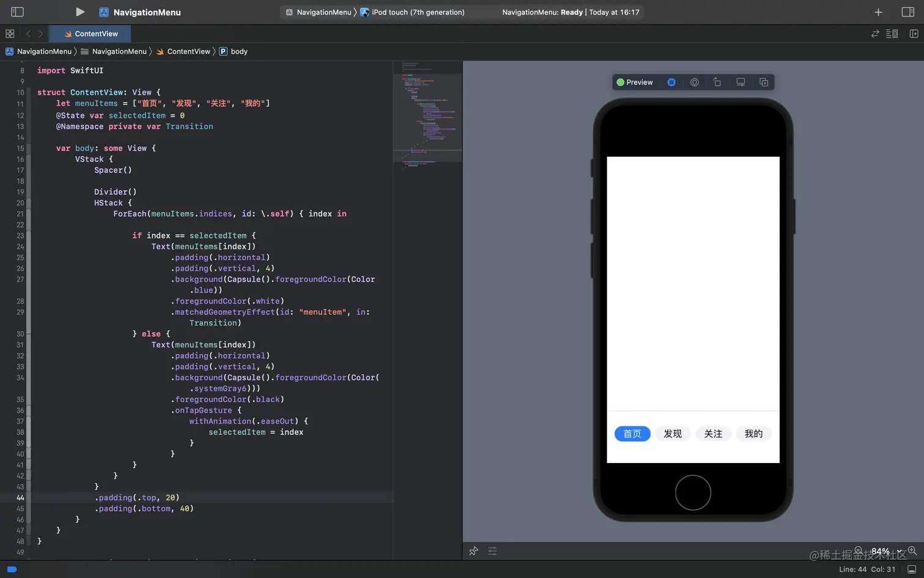Click the "if index == selectedItem {" line

[194, 235]
